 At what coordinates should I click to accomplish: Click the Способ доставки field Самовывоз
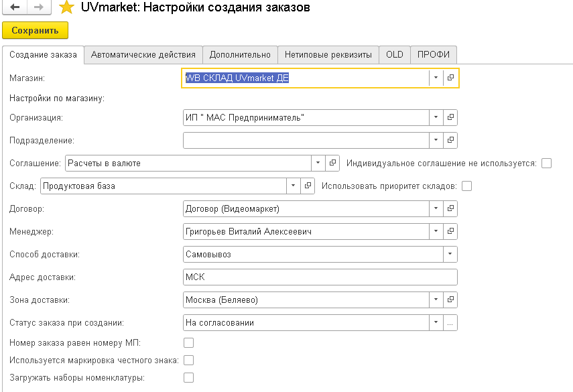[x=313, y=254]
